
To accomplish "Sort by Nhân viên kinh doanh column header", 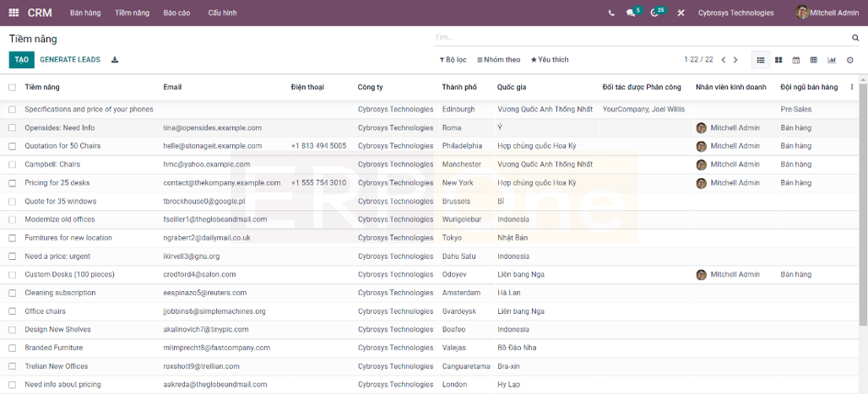I will pyautogui.click(x=730, y=87).
